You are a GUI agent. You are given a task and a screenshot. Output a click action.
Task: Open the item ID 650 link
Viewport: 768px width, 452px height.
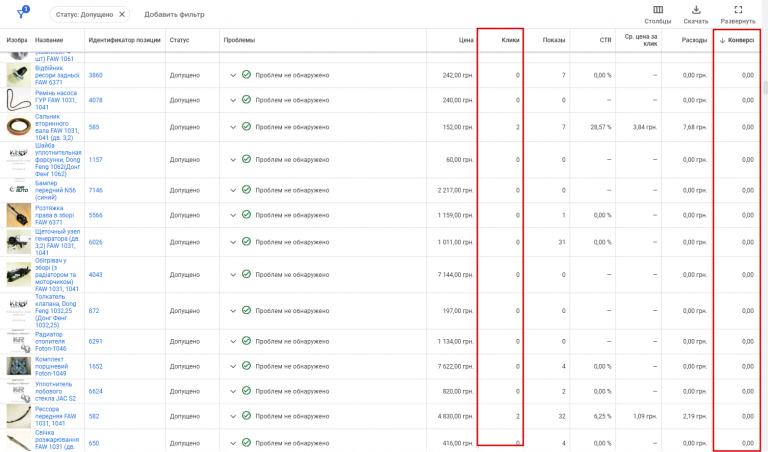pos(94,443)
